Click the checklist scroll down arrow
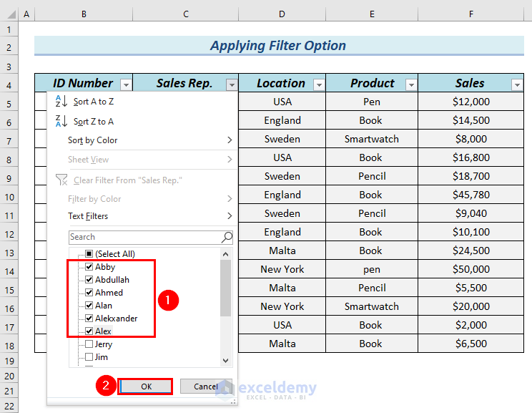 226,361
